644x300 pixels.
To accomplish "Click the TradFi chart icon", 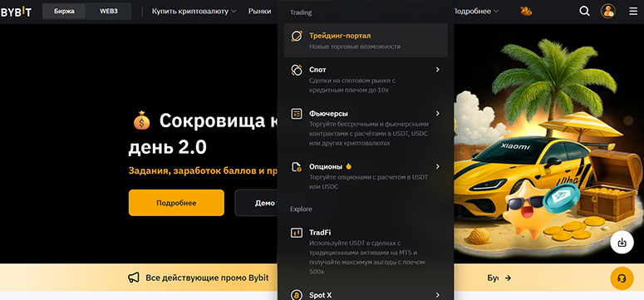I will coord(297,233).
